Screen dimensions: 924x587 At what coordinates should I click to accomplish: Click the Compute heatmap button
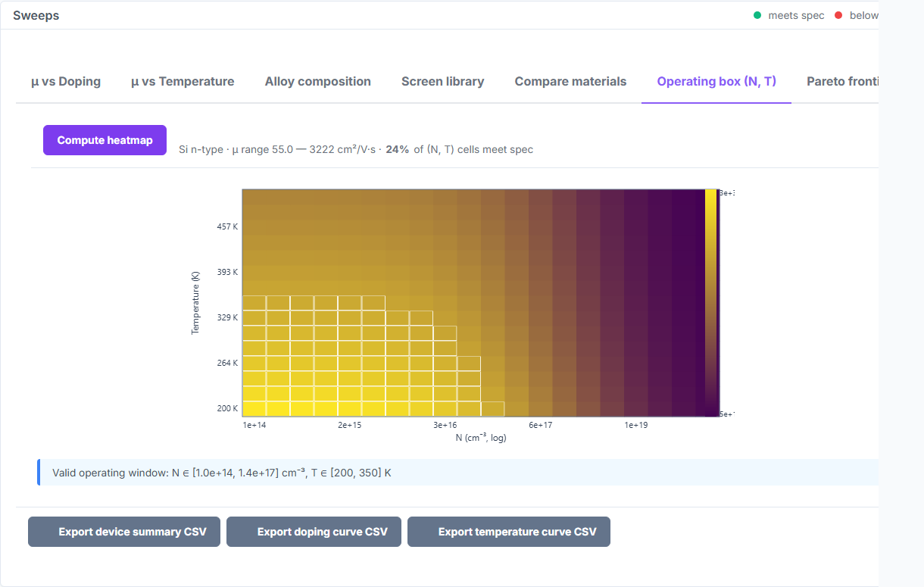click(x=105, y=140)
